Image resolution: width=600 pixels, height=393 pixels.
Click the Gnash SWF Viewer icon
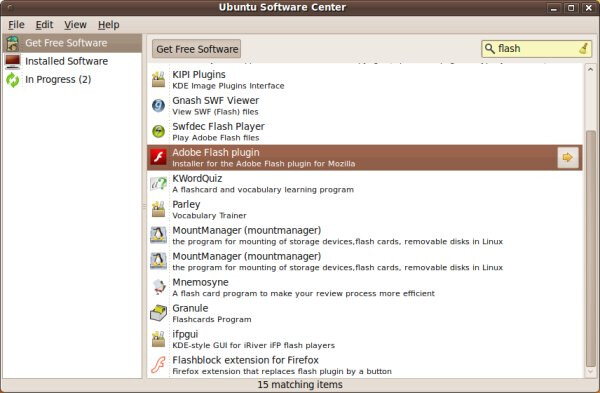[x=158, y=106]
